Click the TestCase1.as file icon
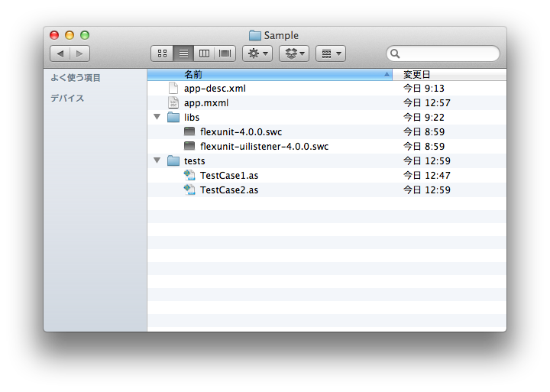550x392 pixels. pos(189,175)
